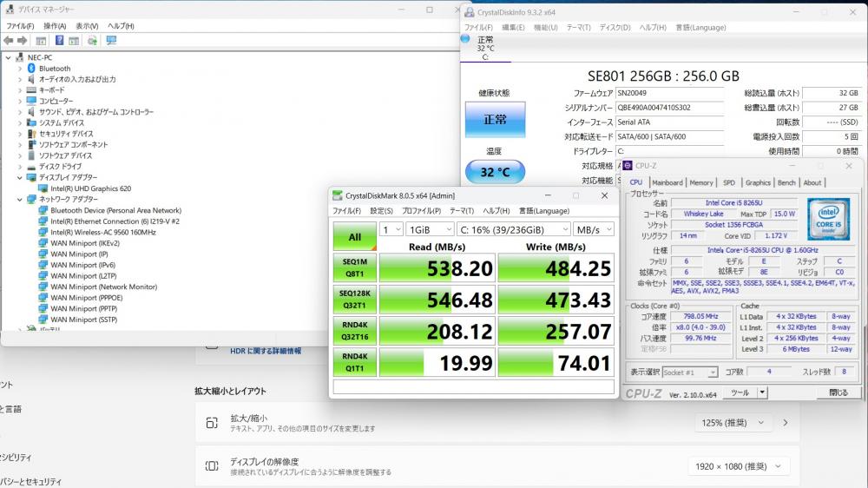
Task: Click the 32 °C temperature button
Action: point(495,172)
